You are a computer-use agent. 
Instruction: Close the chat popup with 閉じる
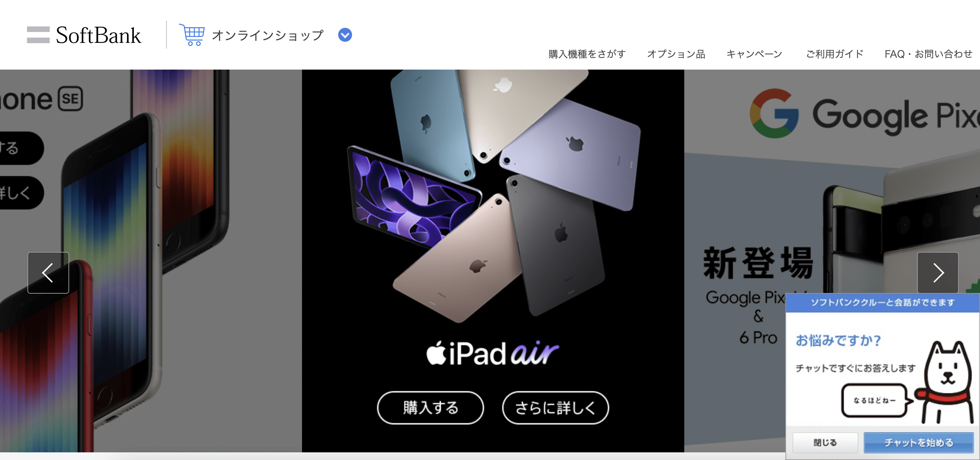(x=825, y=443)
